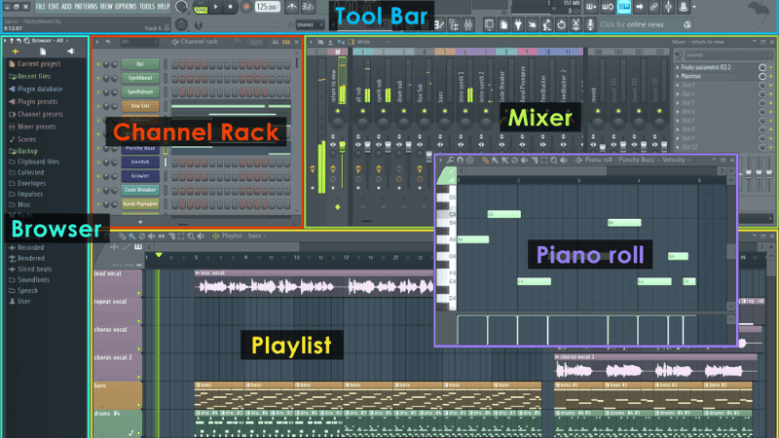
Task: Click the microphone icon in the toolbar
Action: [588, 23]
